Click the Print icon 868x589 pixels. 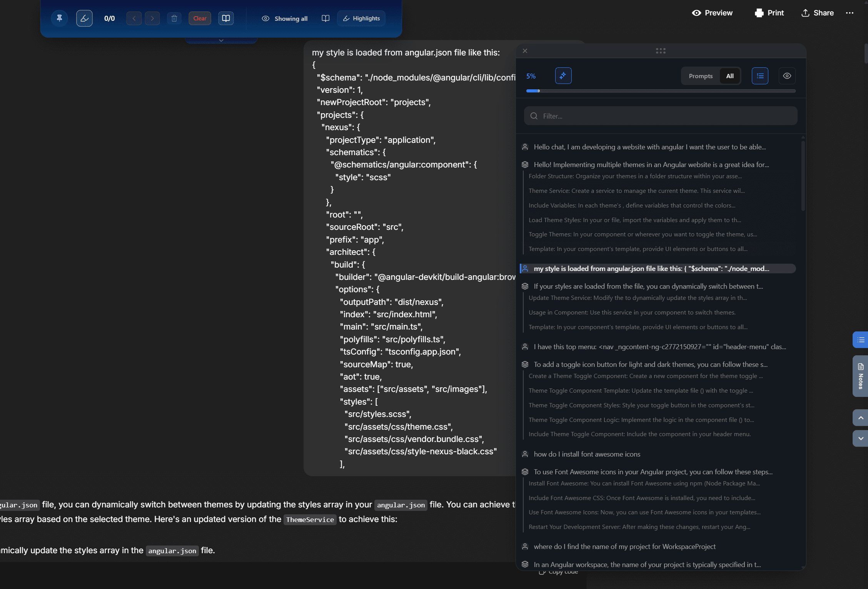[x=758, y=13]
